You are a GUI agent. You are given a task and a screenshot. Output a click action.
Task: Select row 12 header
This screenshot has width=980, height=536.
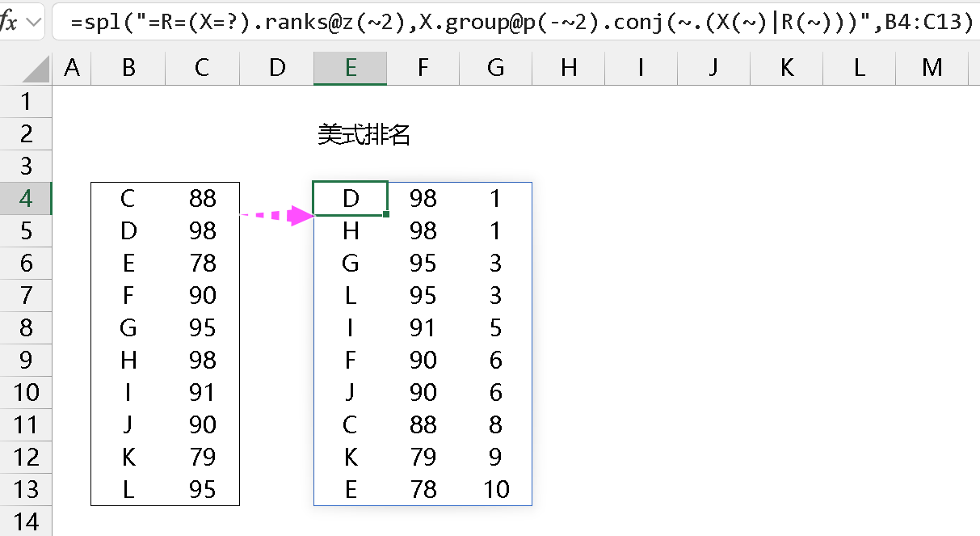point(26,458)
